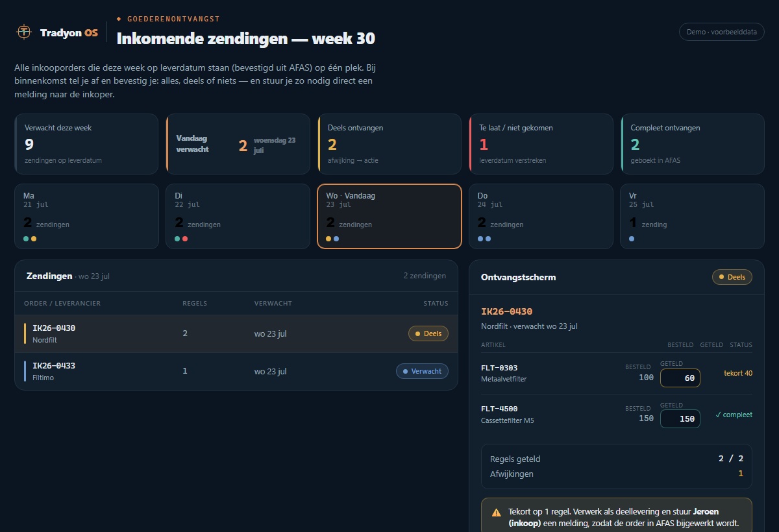Click the Afwijkingen count row

(617, 474)
